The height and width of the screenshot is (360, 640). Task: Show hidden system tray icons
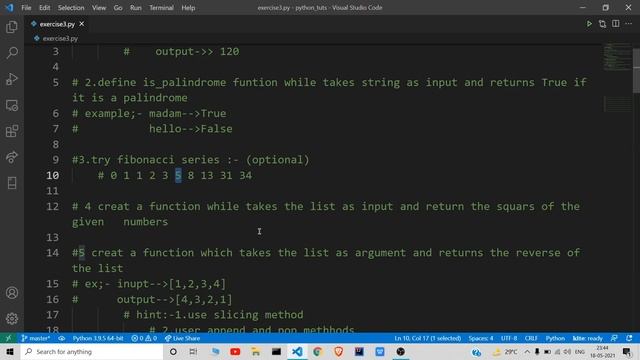527,351
